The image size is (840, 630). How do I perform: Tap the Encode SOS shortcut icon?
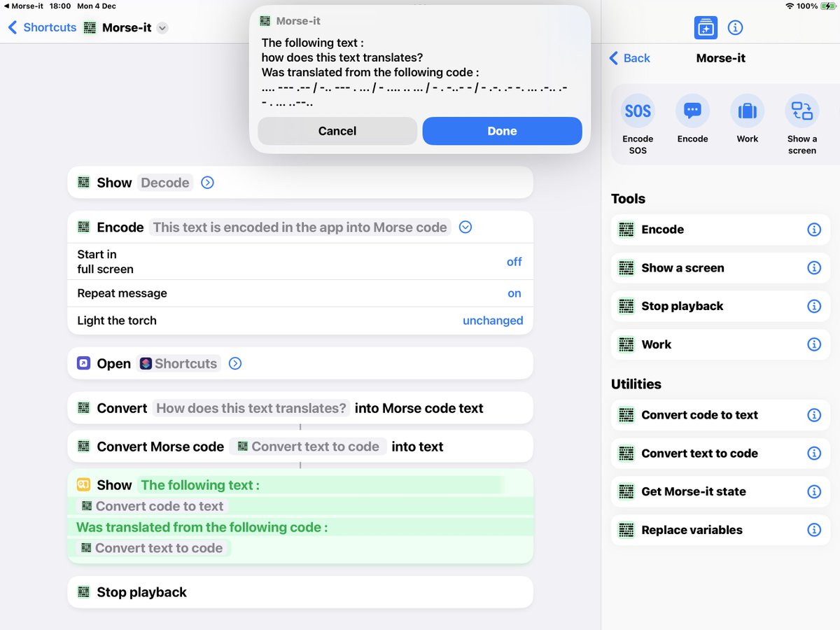click(x=638, y=111)
